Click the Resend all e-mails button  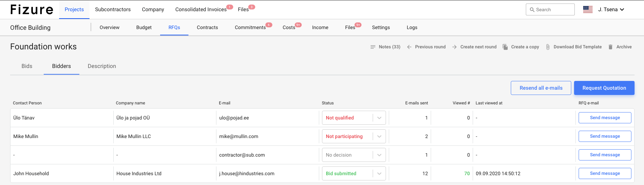click(x=541, y=88)
